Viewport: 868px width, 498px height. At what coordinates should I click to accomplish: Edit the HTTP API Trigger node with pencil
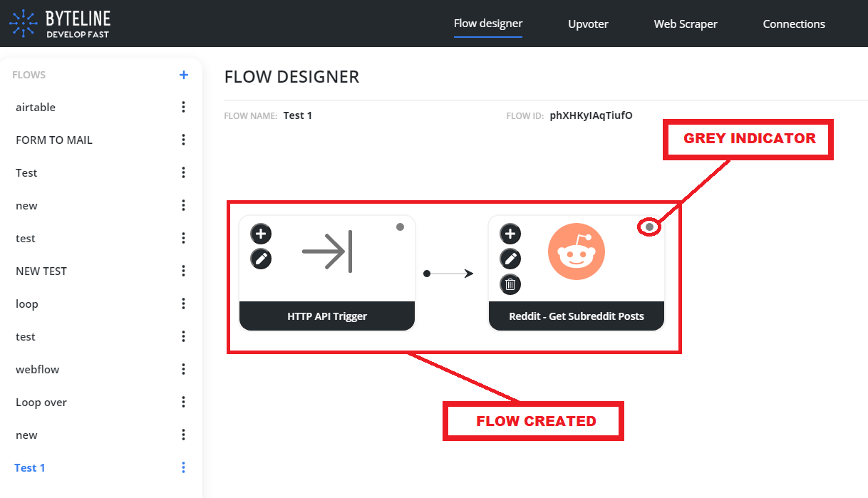point(261,259)
